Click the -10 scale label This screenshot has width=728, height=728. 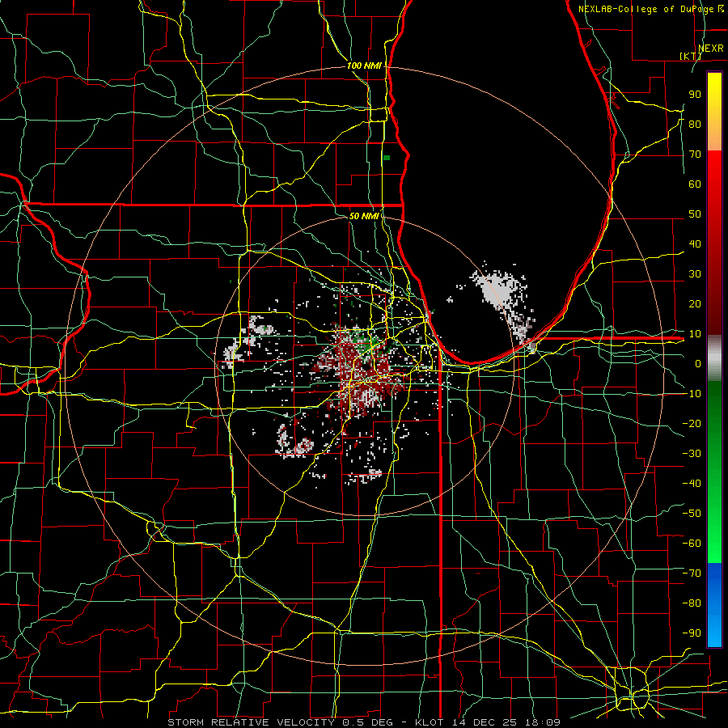pyautogui.click(x=692, y=394)
